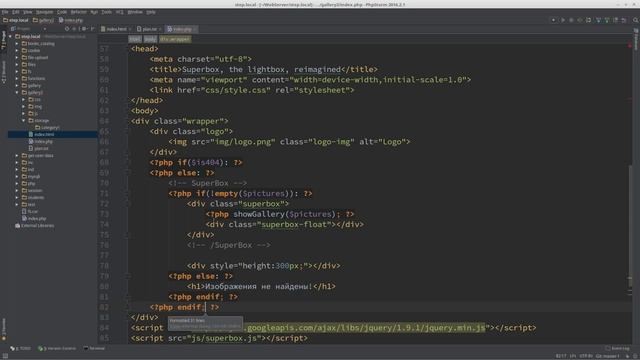Image resolution: width=640 pixels, height=360 pixels.
Task: Open the Window menu
Action: click(135, 12)
